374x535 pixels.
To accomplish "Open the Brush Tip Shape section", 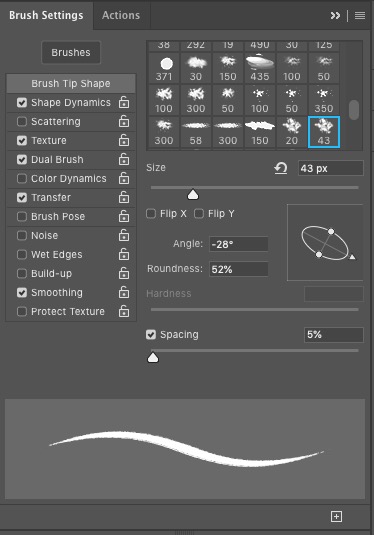I will pyautogui.click(x=71, y=84).
